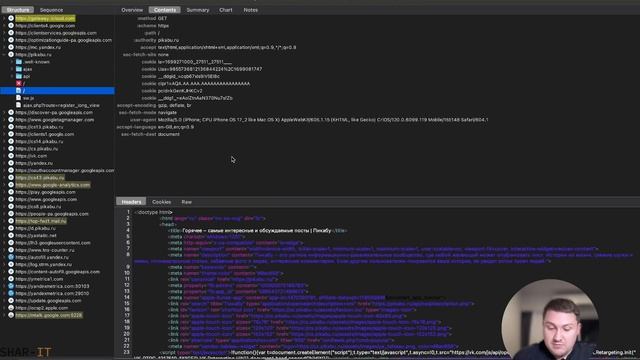Select the highlighted gateway.icloud.com host row
Viewport: 640px width, 360px height.
coord(45,18)
